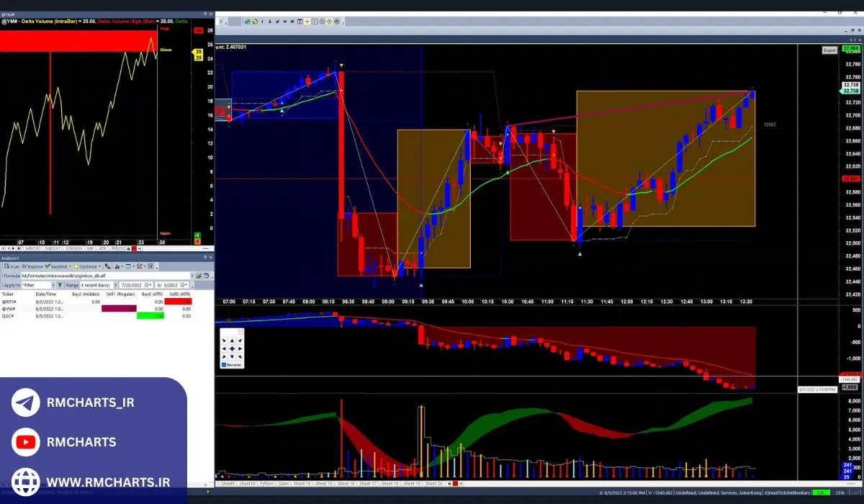
Task: Click the green refresh icon in chart toolbar
Action: (x=247, y=22)
